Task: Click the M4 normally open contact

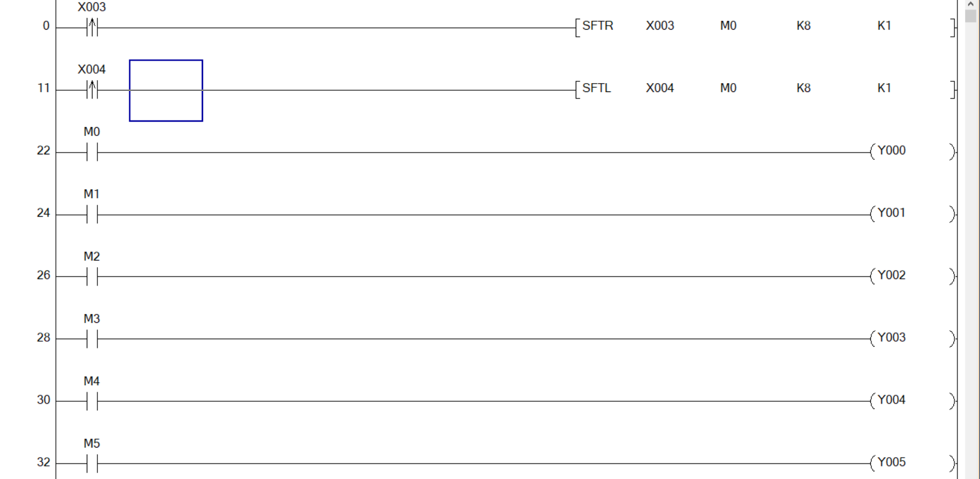Action: click(92, 401)
